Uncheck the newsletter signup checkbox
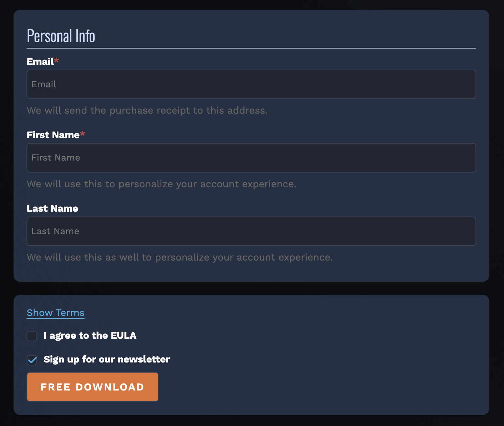 [x=32, y=360]
